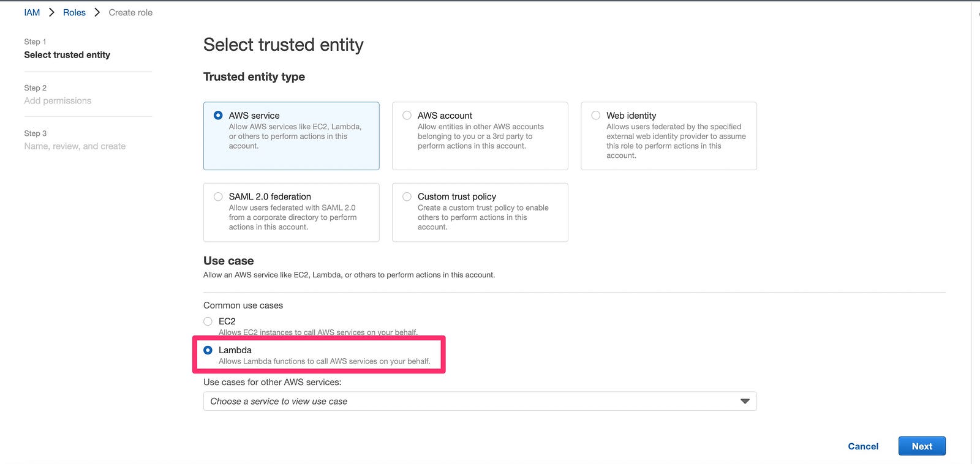Choose Custom trust policy radio button

(x=407, y=196)
